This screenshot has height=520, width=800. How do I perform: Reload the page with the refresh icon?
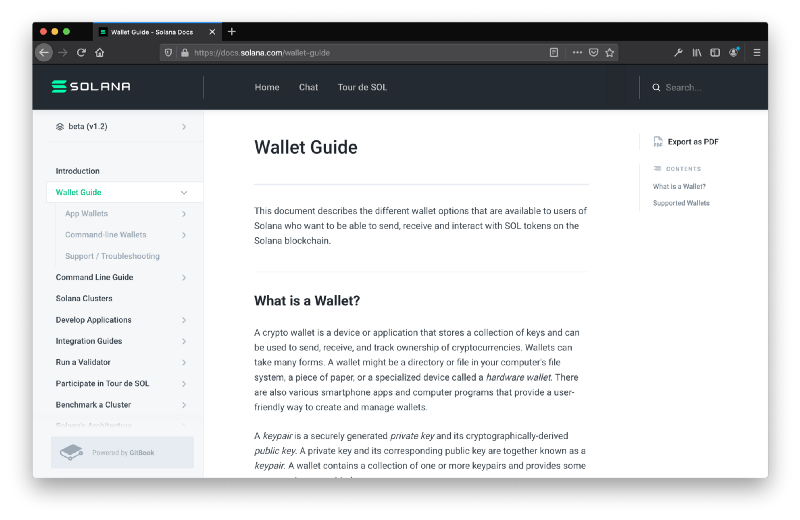tap(81, 52)
